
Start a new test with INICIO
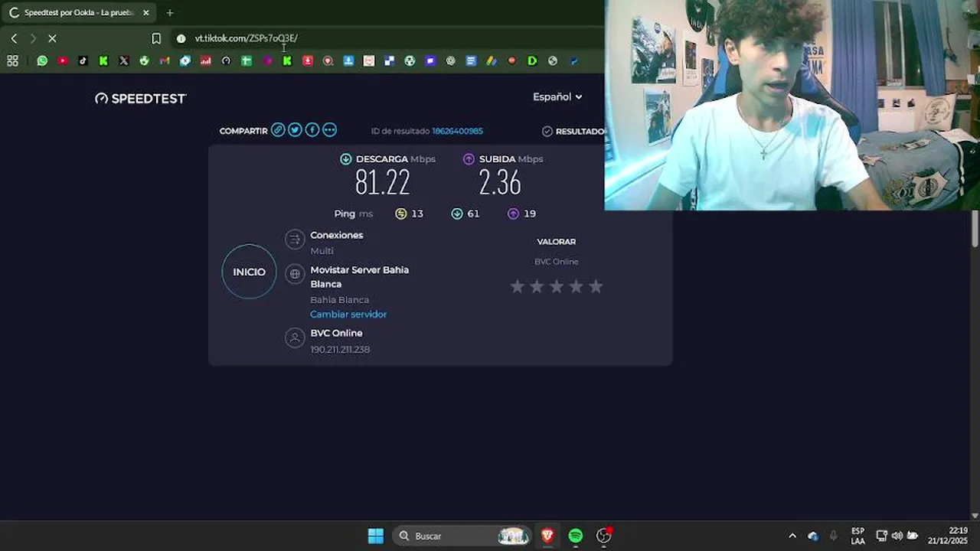[249, 272]
